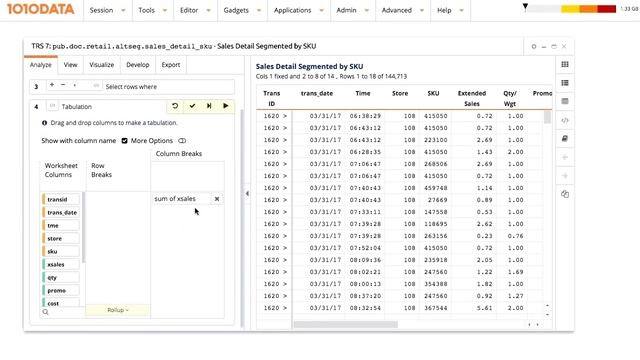Click the window settings gear icon
640x360 pixels.
533,47
